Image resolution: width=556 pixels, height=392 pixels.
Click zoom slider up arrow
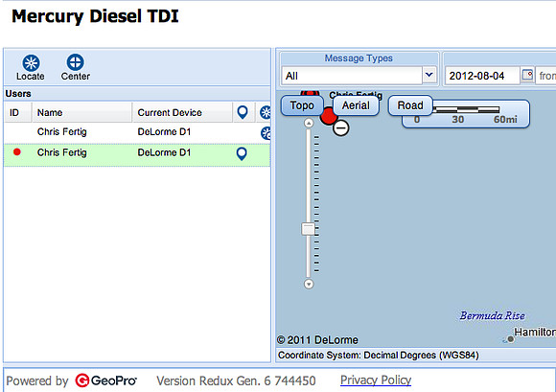pyautogui.click(x=309, y=123)
